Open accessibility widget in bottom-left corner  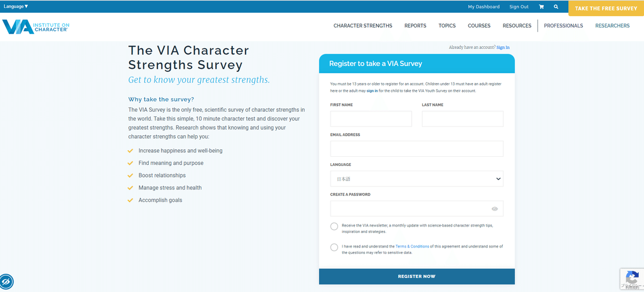[x=6, y=281]
